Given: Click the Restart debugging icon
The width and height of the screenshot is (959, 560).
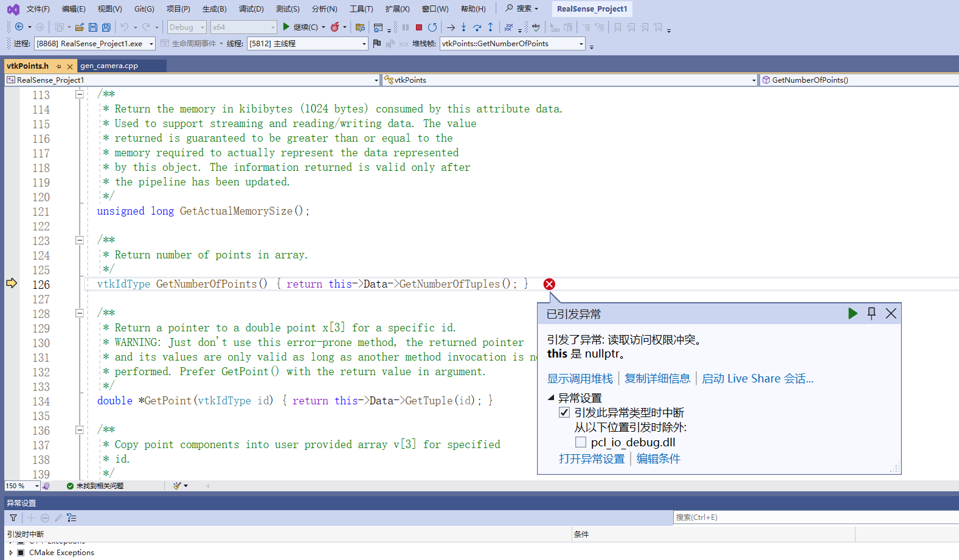Looking at the screenshot, I should point(432,27).
